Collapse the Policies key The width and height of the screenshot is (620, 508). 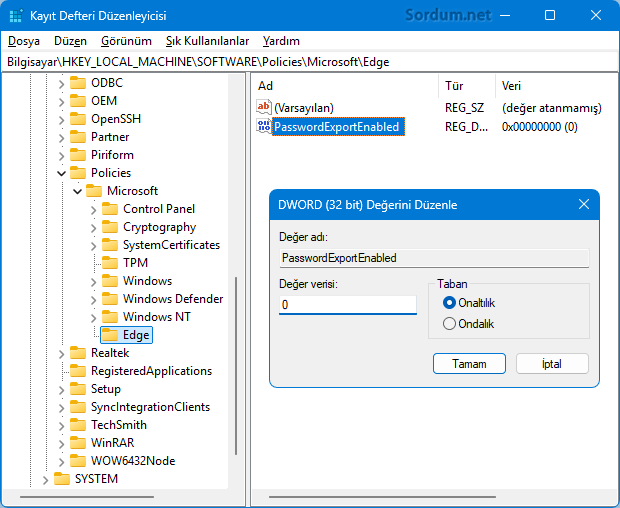coord(61,173)
